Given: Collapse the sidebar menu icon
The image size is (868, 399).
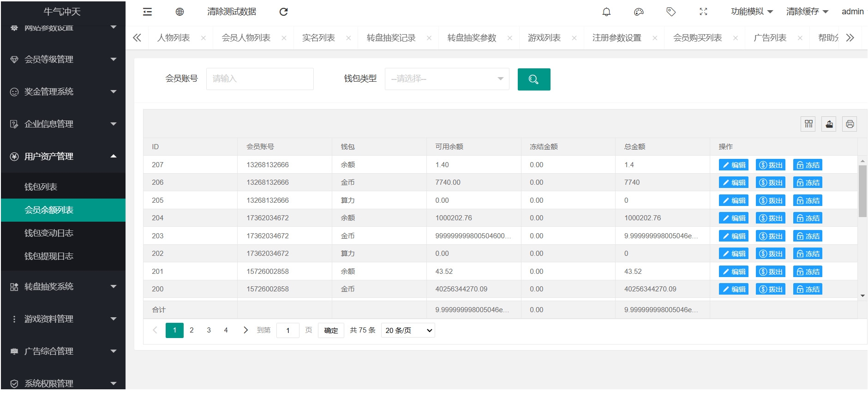Looking at the screenshot, I should (147, 12).
